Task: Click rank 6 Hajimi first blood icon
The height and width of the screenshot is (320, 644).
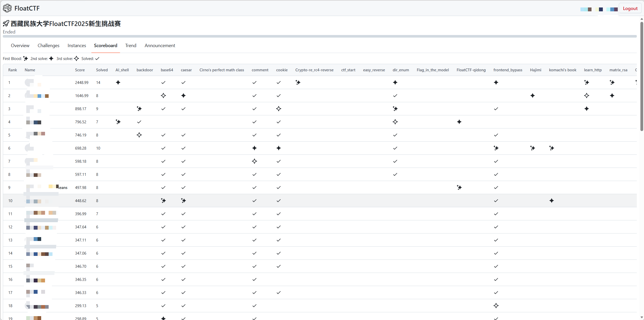Action: 533,148
